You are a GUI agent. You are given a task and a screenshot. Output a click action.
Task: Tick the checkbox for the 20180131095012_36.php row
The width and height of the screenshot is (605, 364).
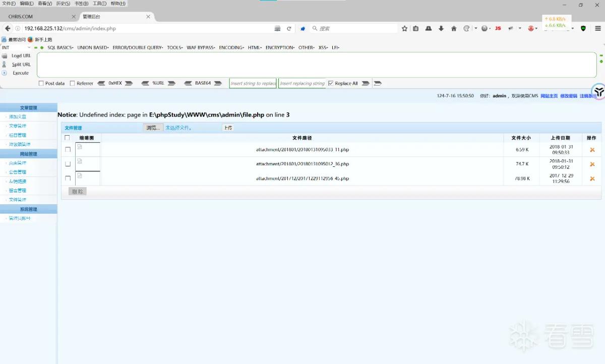(68, 164)
